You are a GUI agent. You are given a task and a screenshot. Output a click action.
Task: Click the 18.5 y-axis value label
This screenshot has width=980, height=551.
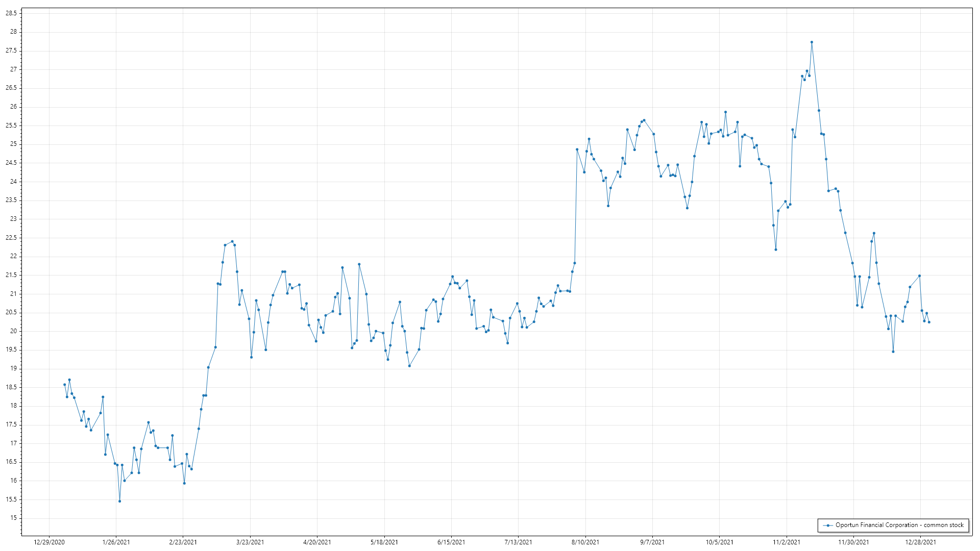click(11, 387)
